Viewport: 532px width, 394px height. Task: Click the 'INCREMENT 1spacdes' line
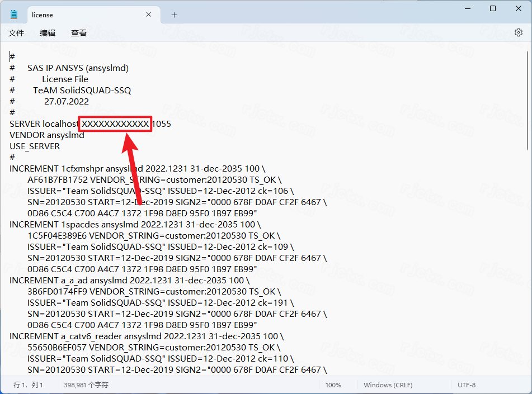(x=135, y=225)
